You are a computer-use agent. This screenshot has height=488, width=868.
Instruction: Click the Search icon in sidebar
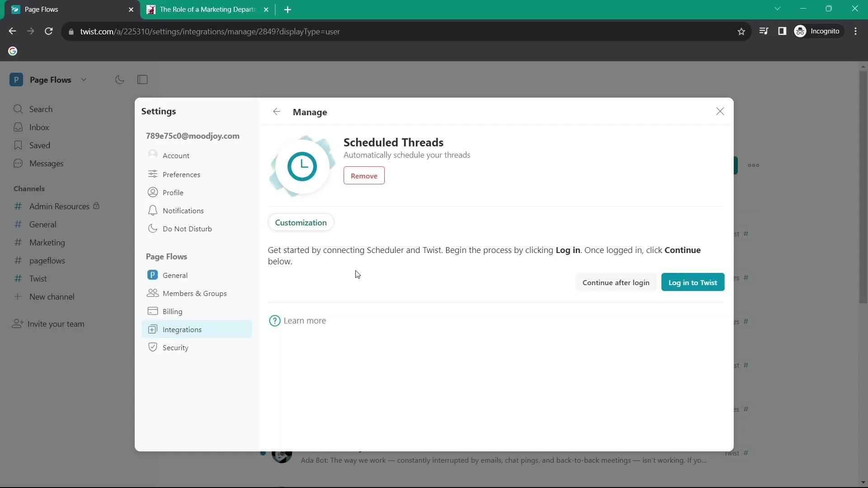[17, 108]
